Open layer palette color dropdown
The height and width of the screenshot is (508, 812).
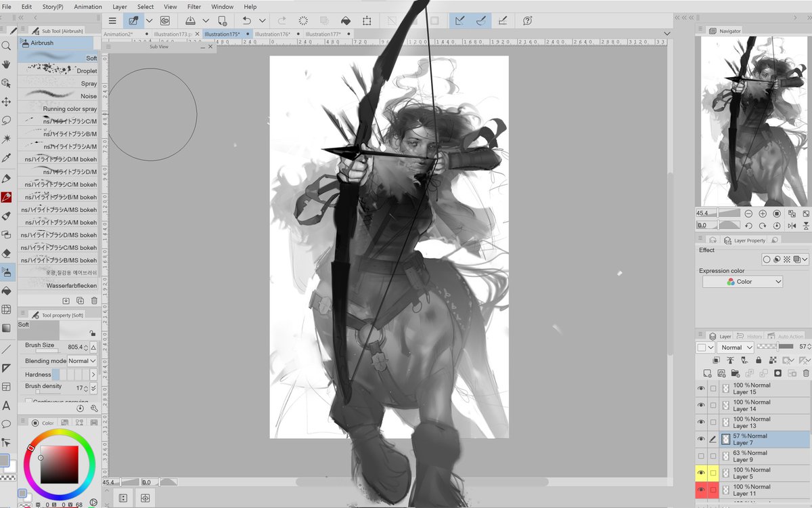(x=706, y=347)
